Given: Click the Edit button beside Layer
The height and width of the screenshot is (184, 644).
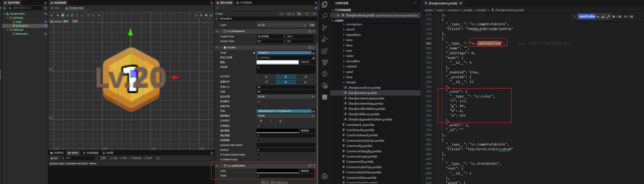Looking at the screenshot, I should coord(312,25).
